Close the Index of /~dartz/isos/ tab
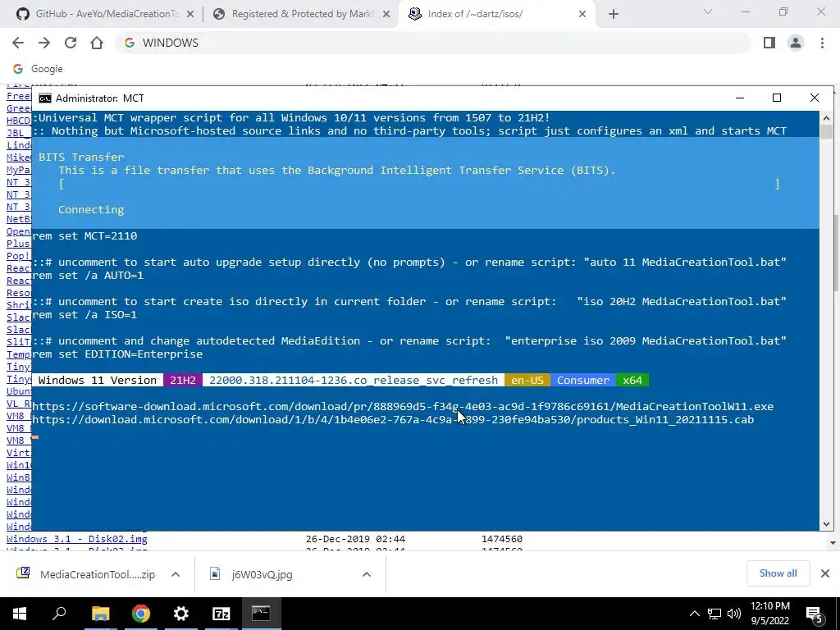The width and height of the screenshot is (840, 630). 582,15
